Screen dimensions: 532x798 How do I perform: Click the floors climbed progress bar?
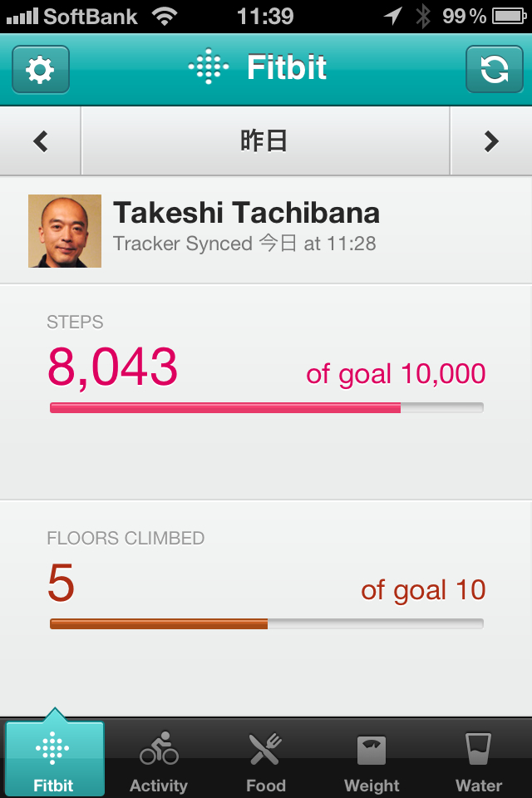(266, 623)
